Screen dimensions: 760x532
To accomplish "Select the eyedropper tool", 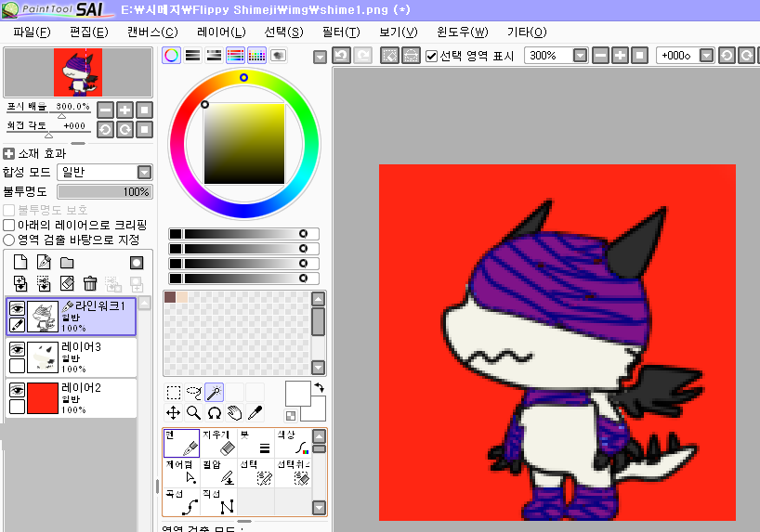I will [255, 413].
